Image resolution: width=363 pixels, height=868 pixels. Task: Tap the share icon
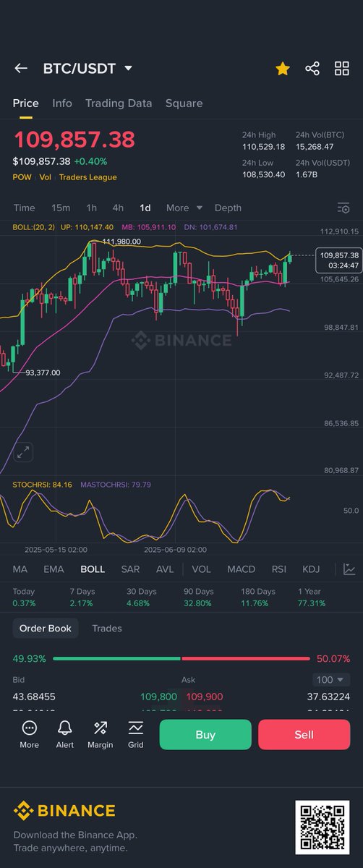pyautogui.click(x=312, y=69)
